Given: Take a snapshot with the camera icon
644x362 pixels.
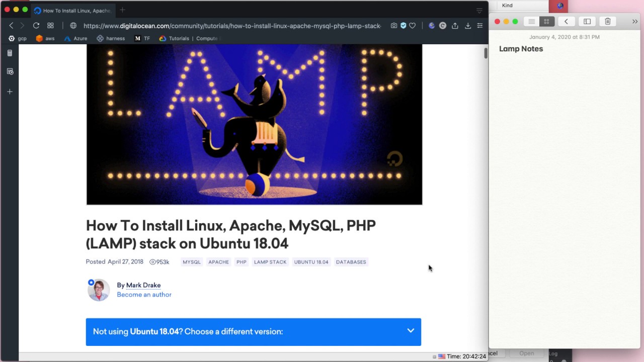Looking at the screenshot, I should 394,26.
